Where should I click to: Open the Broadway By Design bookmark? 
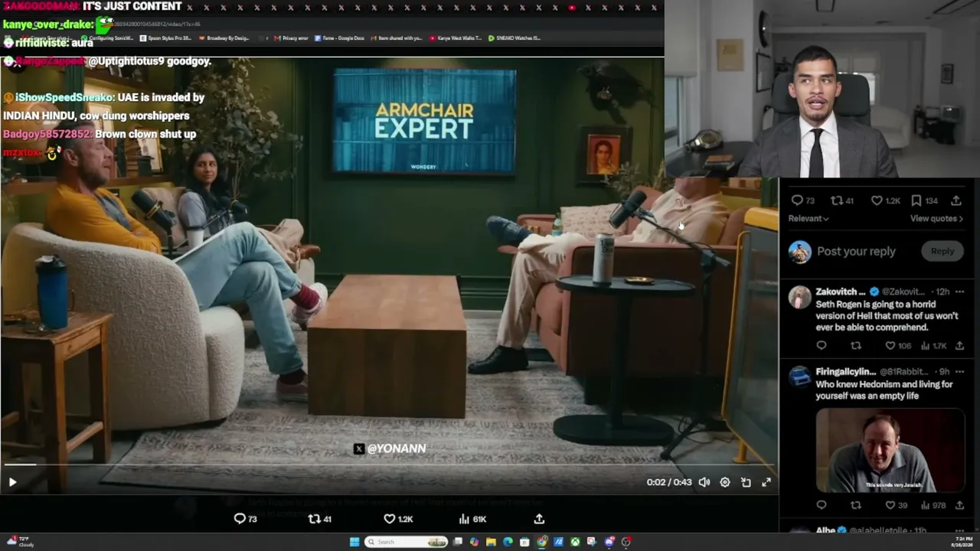pyautogui.click(x=223, y=38)
